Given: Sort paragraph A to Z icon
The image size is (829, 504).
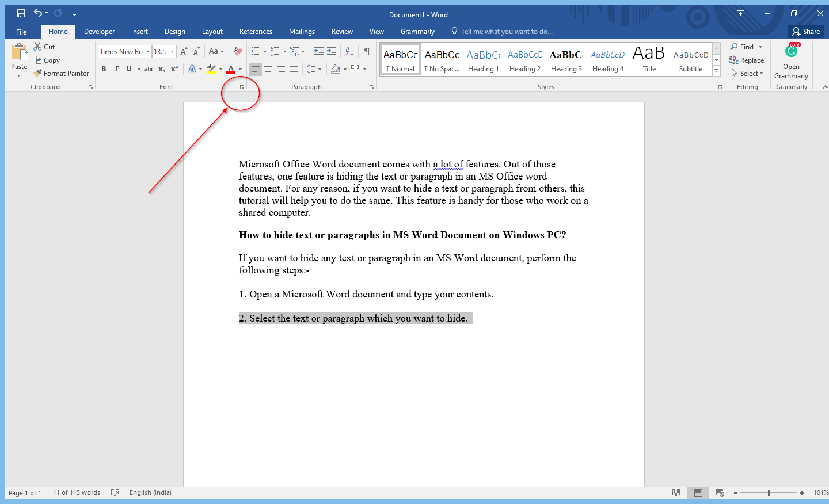Looking at the screenshot, I should (x=349, y=52).
